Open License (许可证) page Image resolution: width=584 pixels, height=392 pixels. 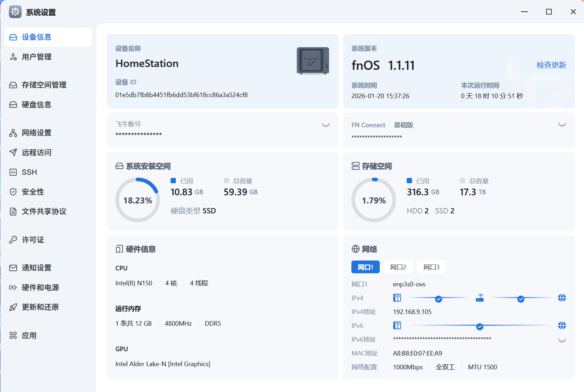point(33,240)
